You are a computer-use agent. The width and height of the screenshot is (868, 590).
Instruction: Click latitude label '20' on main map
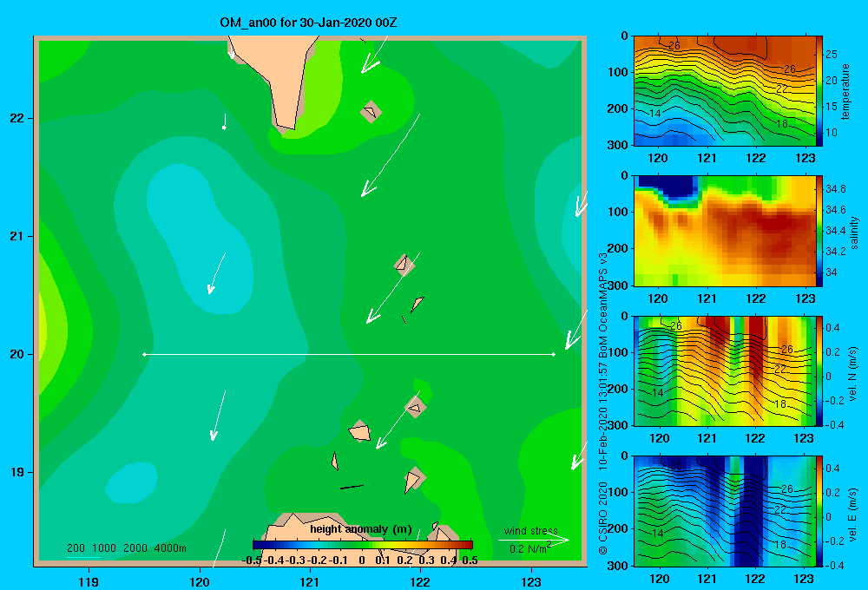[x=16, y=354]
